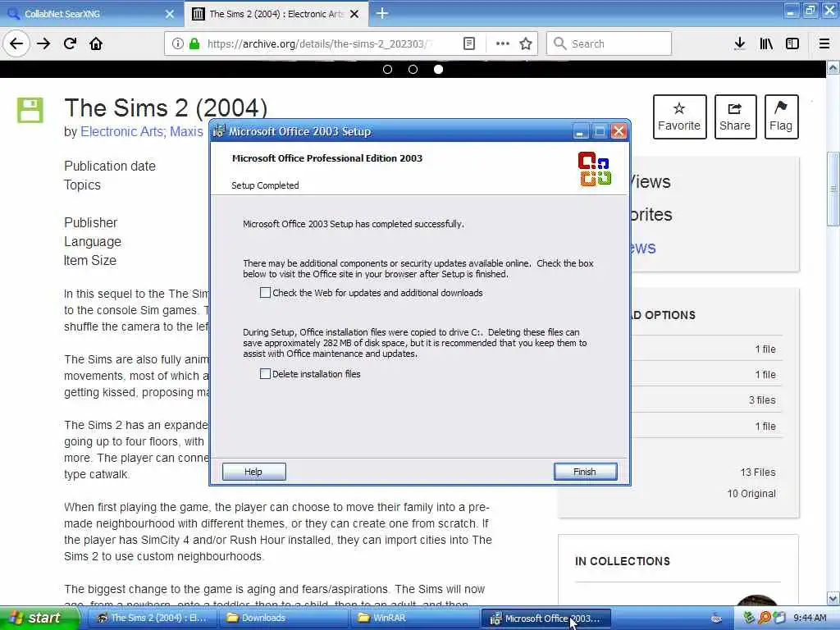Open WinRAR taskbar item
Viewport: 840px width, 630px height.
pyautogui.click(x=415, y=619)
